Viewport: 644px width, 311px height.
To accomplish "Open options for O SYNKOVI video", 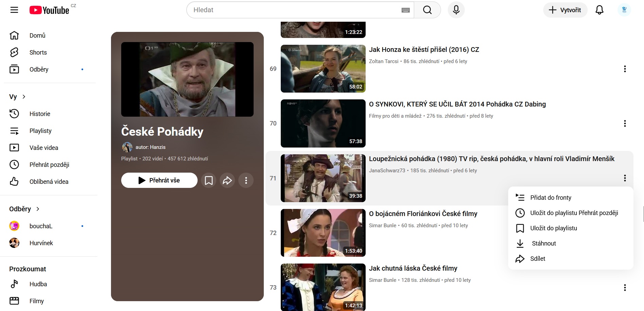I will pos(624,123).
